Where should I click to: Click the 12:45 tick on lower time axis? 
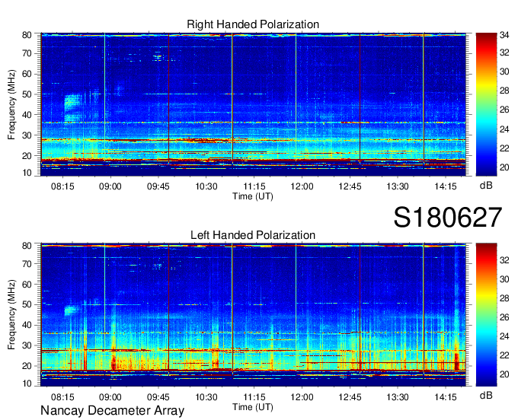click(350, 396)
